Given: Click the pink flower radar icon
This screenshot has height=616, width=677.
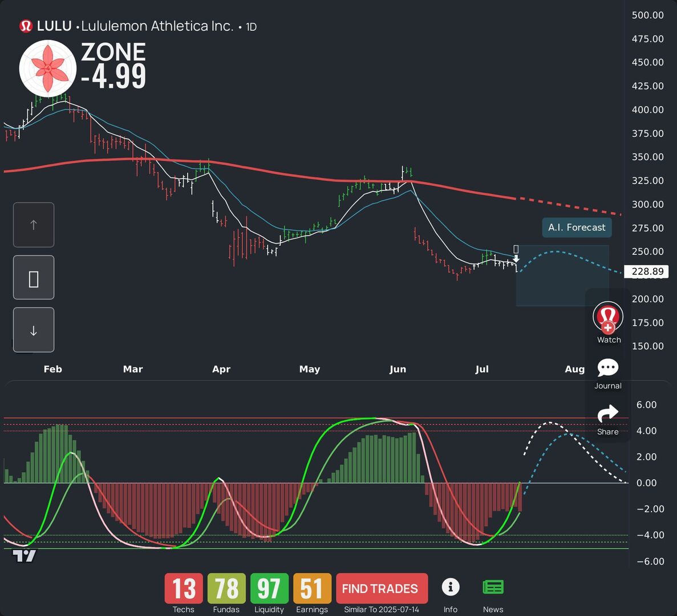Looking at the screenshot, I should click(x=48, y=68).
